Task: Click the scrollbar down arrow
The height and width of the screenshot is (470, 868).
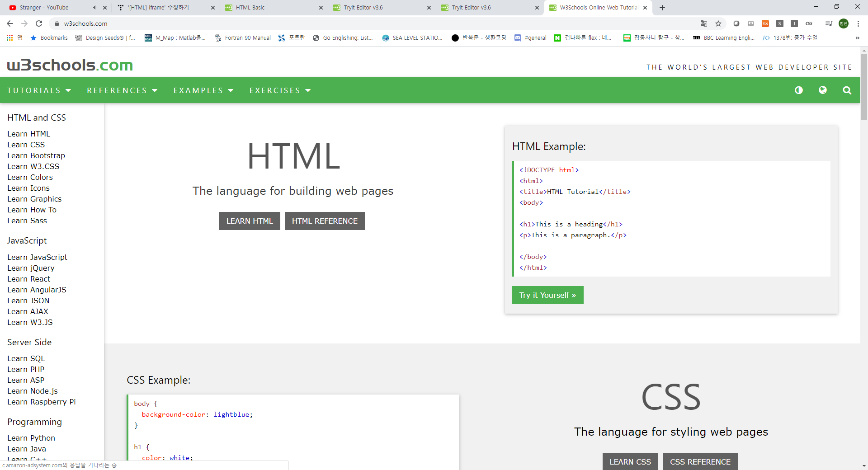Action: tap(864, 465)
